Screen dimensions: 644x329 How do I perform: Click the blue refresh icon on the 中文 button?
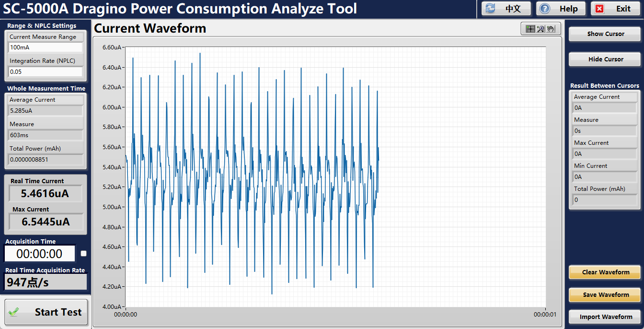click(490, 9)
